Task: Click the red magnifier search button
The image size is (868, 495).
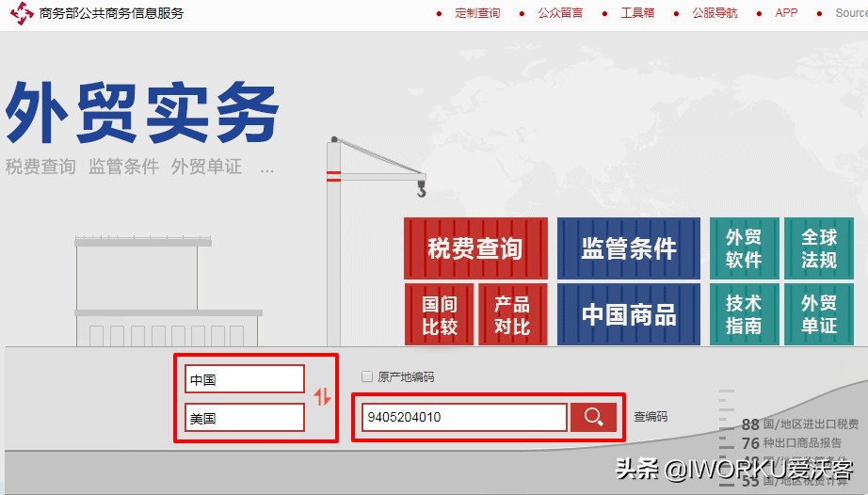Action: [593, 417]
